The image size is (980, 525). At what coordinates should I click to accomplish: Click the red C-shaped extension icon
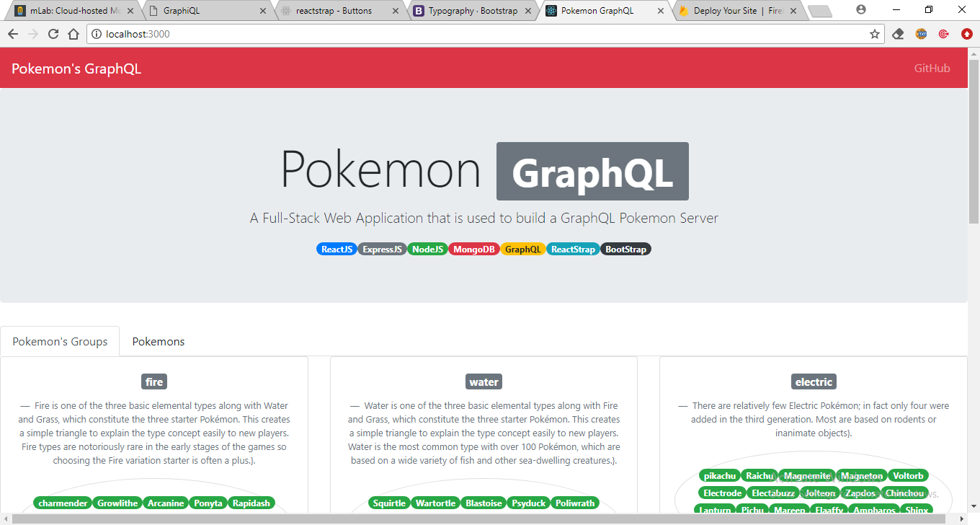(943, 33)
